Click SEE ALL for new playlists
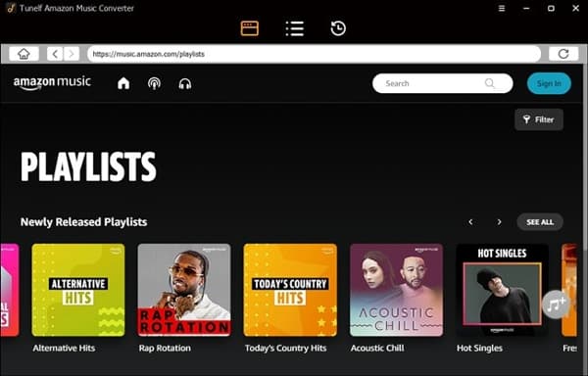588x376 pixels. click(x=540, y=222)
